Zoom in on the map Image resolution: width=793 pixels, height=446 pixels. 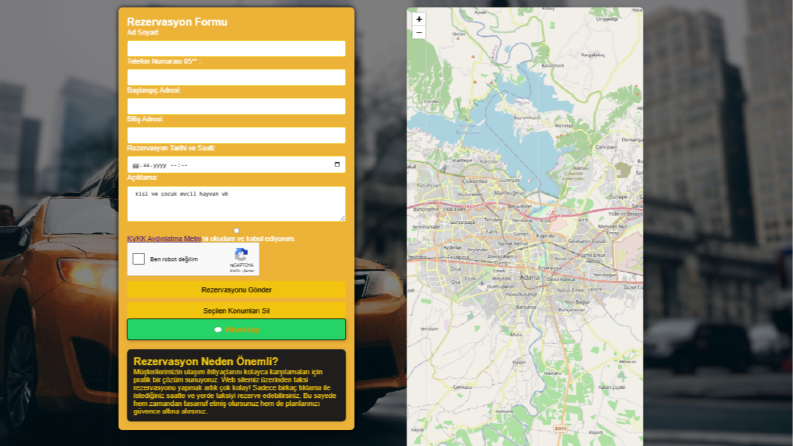point(419,19)
